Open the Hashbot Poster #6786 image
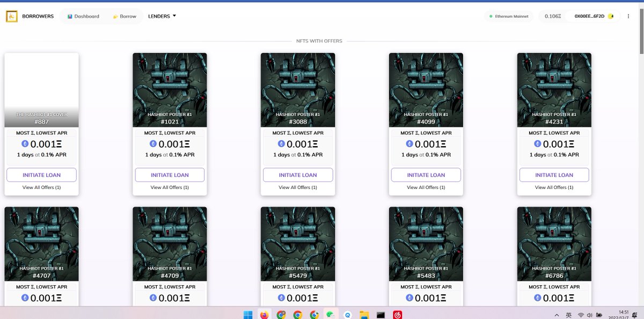This screenshot has width=644, height=319. (554, 244)
